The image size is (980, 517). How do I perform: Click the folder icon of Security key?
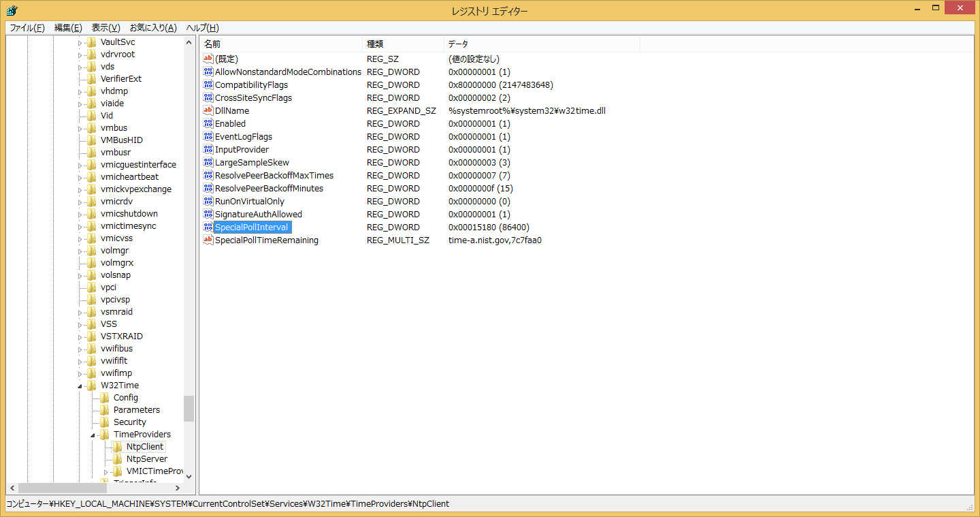[105, 422]
